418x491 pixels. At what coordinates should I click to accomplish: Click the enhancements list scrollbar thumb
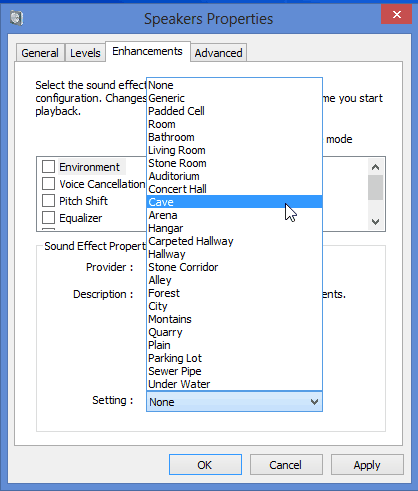376,188
